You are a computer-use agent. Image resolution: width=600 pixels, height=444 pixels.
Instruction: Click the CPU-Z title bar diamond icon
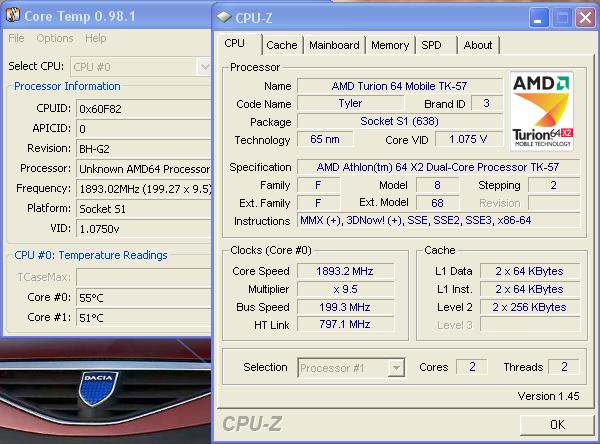click(x=224, y=17)
